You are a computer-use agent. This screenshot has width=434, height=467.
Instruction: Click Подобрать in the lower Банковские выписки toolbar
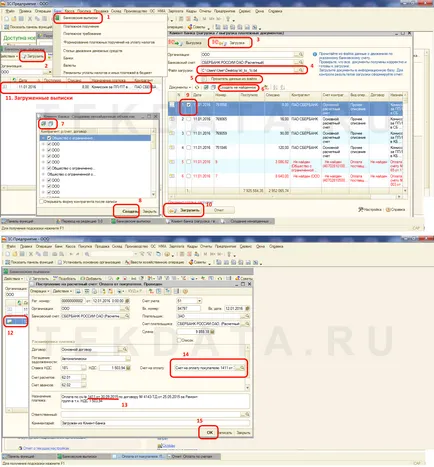tap(64, 279)
